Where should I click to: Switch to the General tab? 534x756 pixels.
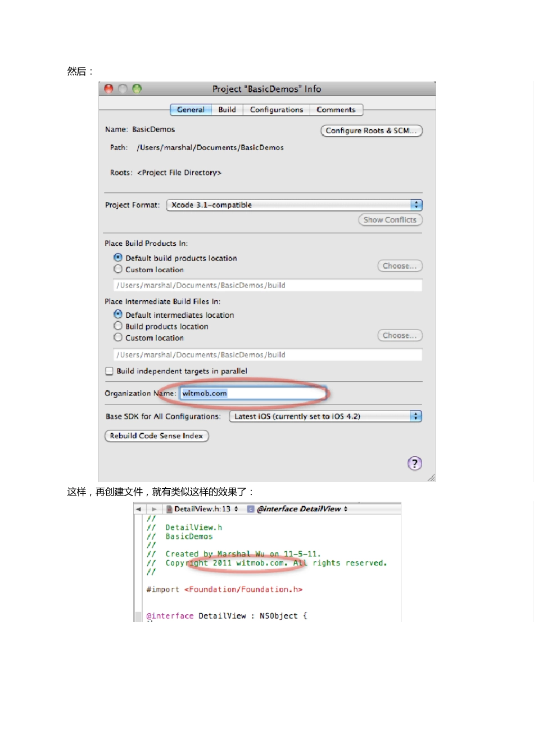click(191, 110)
